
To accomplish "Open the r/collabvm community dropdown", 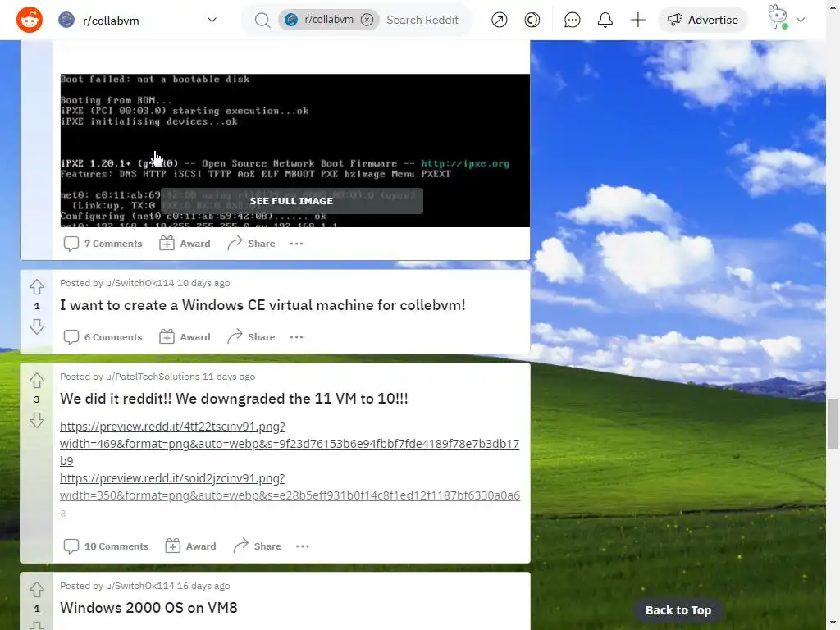I will click(x=212, y=20).
